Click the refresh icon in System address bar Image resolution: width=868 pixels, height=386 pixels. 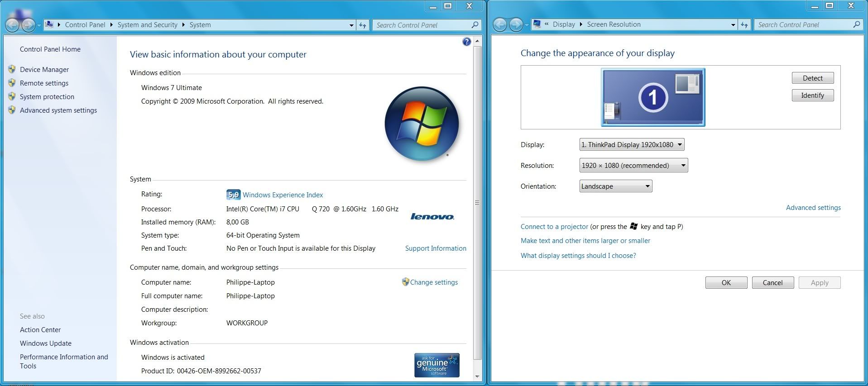coord(363,25)
